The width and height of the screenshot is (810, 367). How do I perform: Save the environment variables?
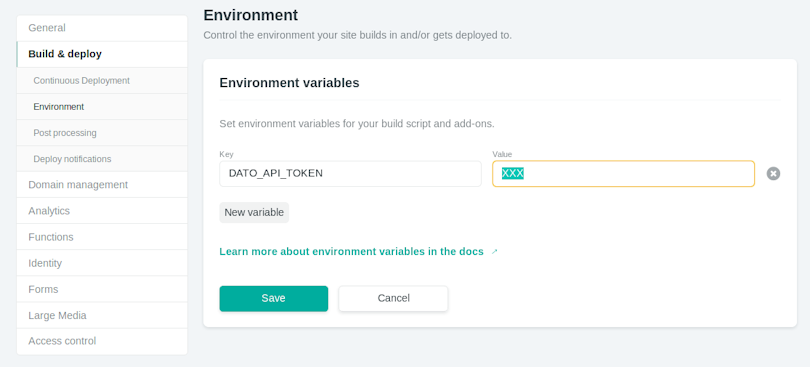(274, 299)
